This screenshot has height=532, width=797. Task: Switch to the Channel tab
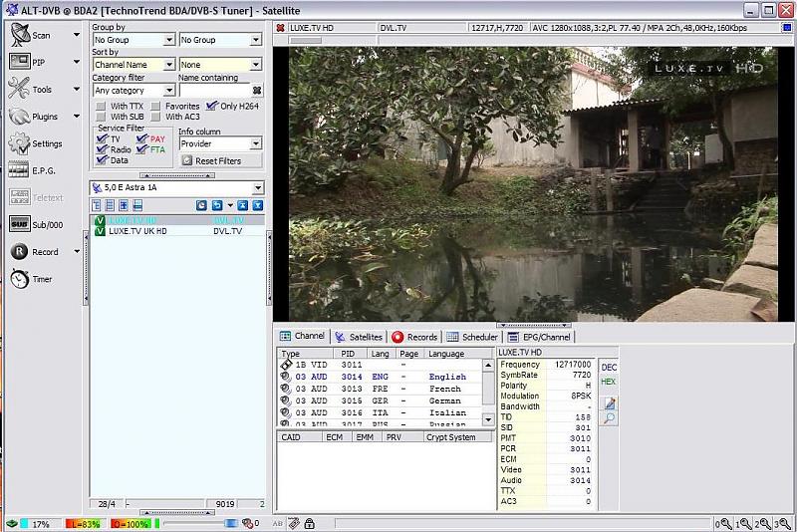pyautogui.click(x=303, y=336)
